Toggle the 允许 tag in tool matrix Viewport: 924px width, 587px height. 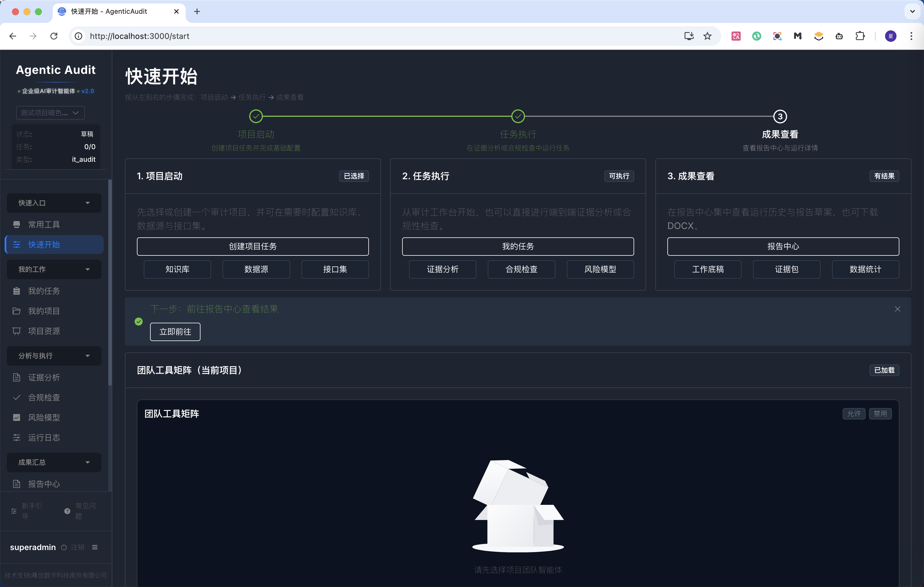[x=854, y=413]
